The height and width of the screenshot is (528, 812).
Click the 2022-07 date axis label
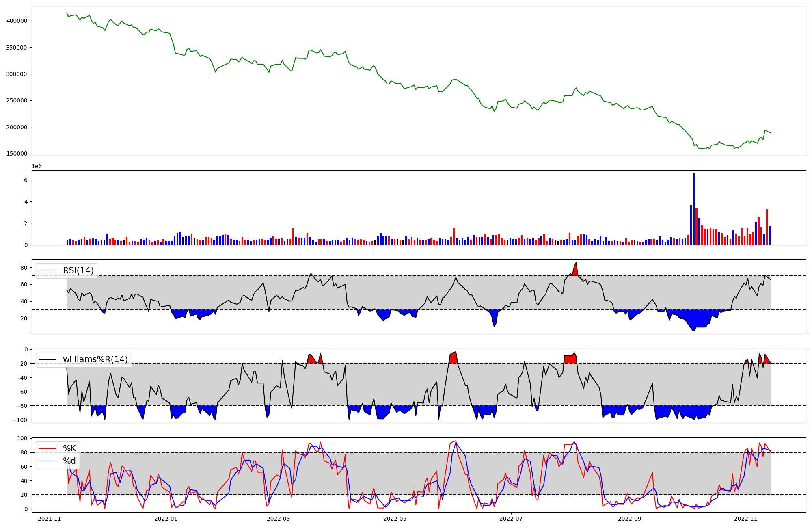(511, 519)
